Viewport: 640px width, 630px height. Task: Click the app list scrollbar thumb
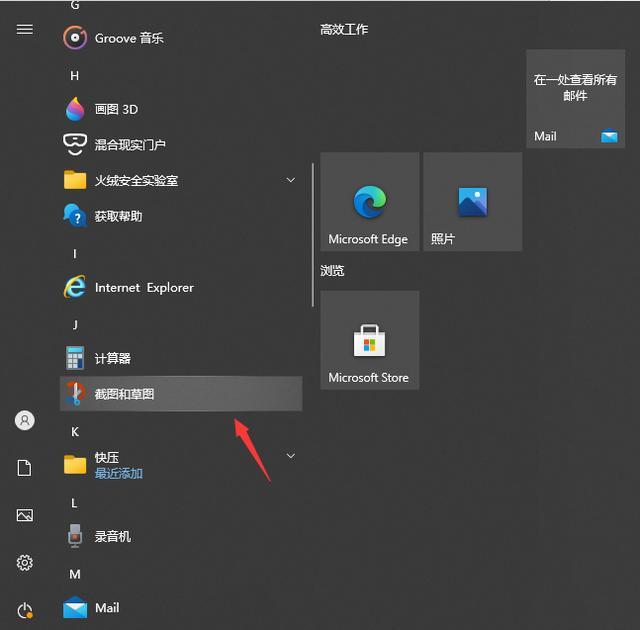click(x=313, y=235)
